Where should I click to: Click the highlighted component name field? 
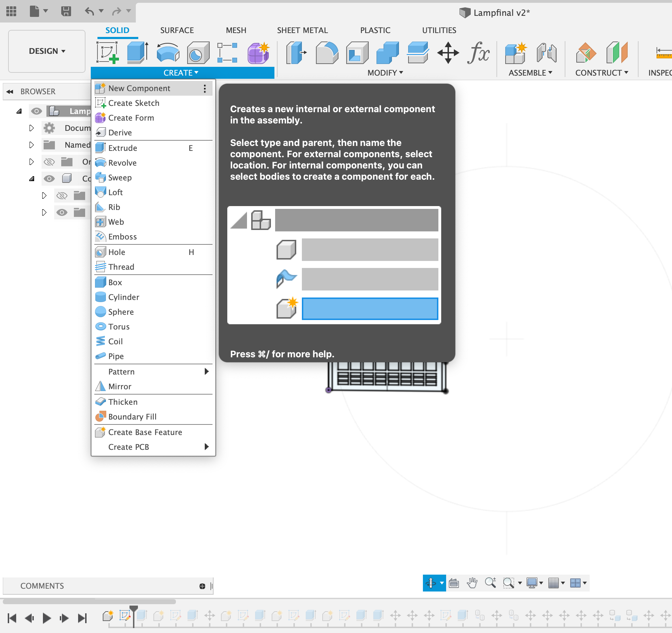point(369,309)
